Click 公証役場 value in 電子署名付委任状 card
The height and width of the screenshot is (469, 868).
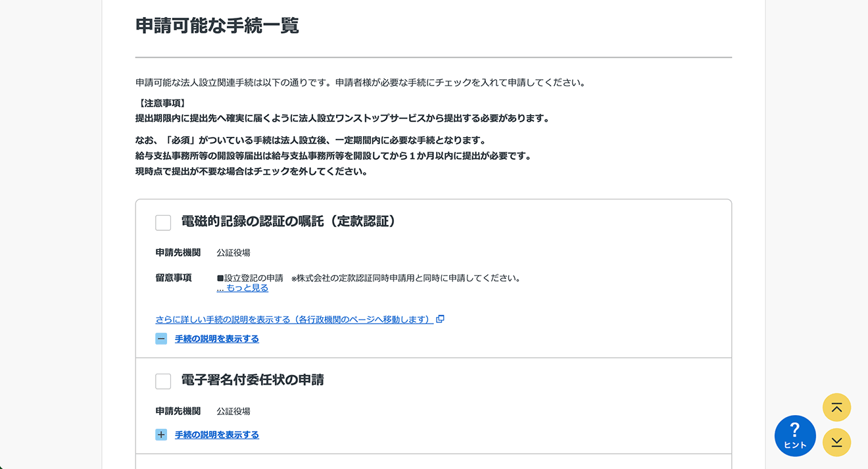point(233,411)
